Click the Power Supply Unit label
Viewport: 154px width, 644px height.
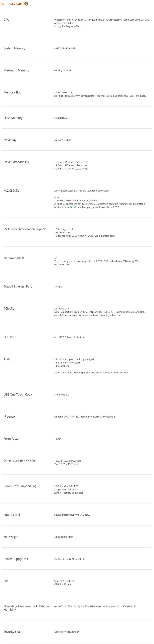[x=16, y=559]
